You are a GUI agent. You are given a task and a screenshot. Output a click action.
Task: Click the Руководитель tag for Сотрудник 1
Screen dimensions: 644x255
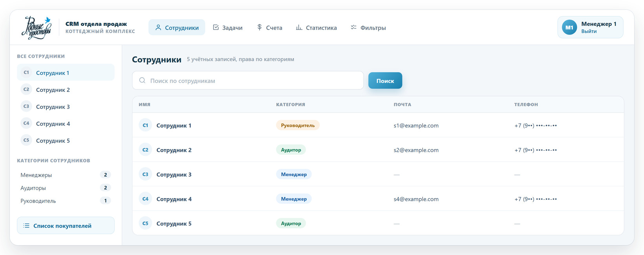[298, 125]
